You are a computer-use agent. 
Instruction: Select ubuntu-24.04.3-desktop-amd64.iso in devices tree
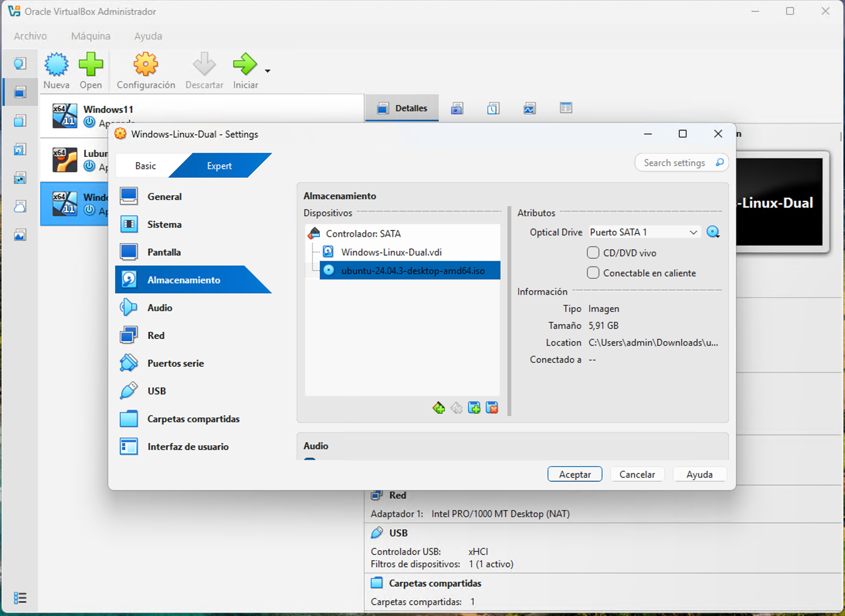click(x=410, y=271)
